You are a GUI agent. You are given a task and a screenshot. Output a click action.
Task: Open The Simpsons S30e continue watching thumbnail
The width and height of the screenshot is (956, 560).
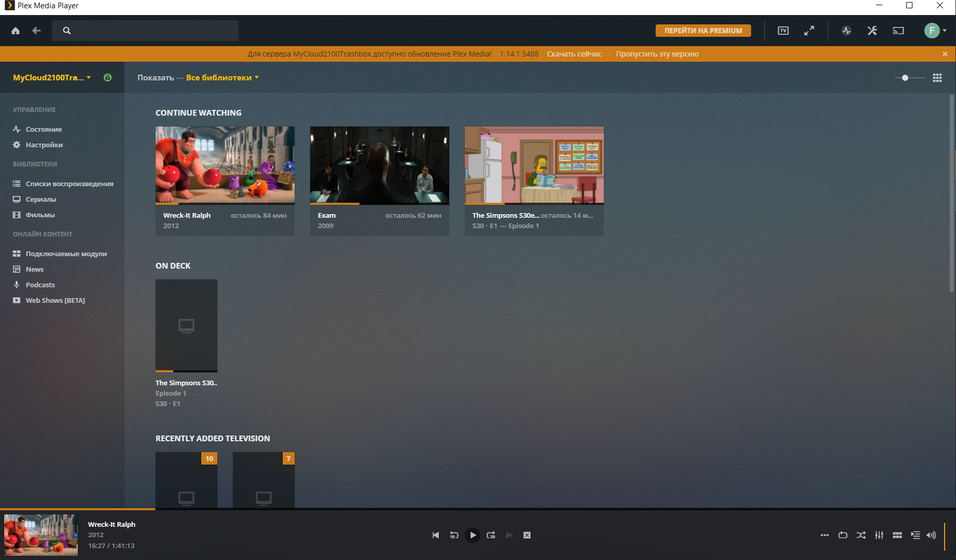click(x=534, y=165)
